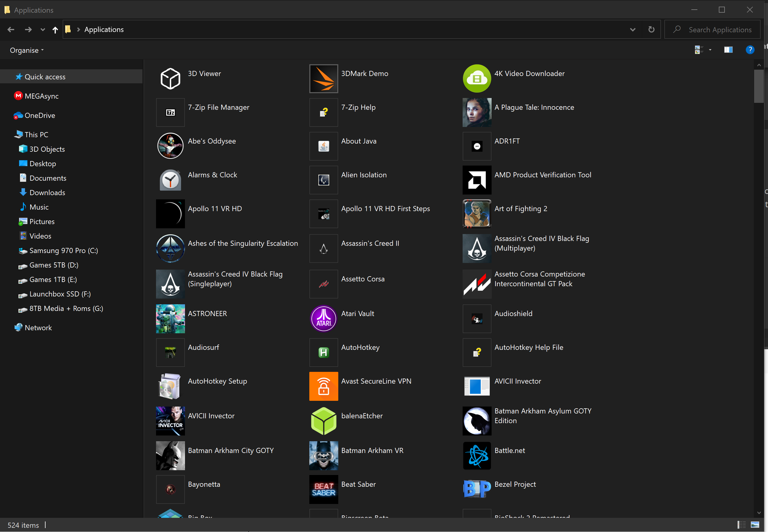768x532 pixels.
Task: Open the view options dropdown arrow
Action: [710, 50]
